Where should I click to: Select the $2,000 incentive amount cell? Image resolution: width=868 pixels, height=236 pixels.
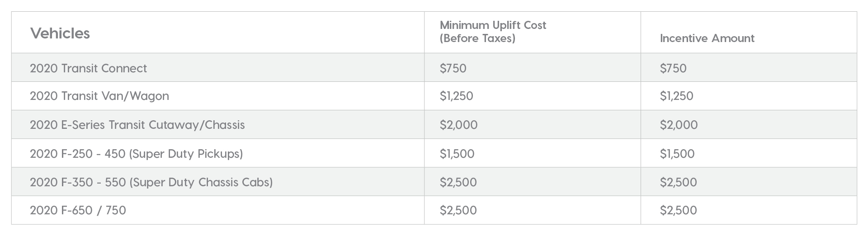(x=679, y=125)
